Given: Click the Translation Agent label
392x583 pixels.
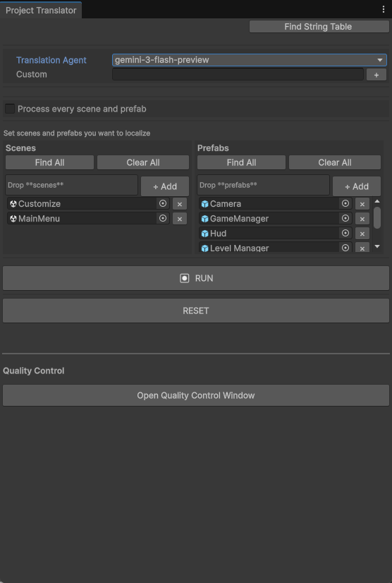Looking at the screenshot, I should (x=51, y=60).
